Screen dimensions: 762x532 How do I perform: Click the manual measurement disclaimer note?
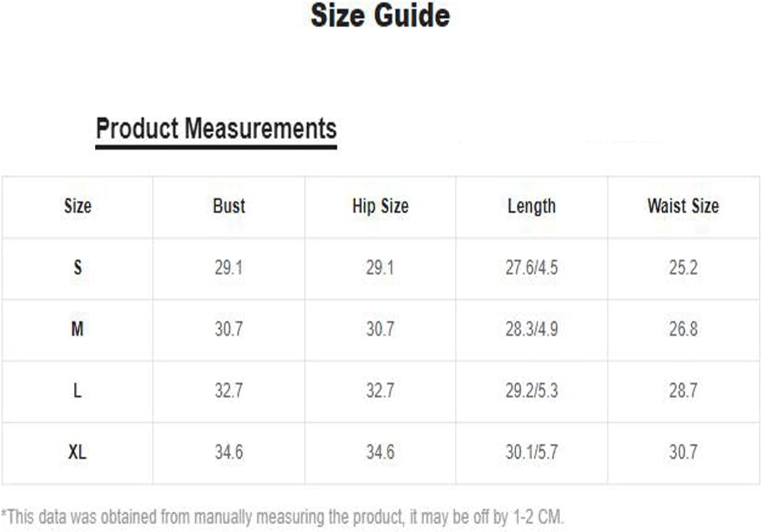282,517
